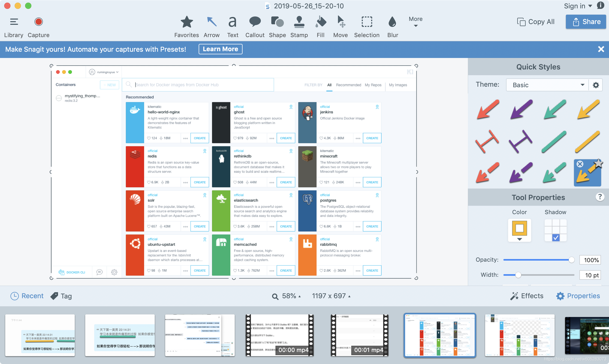Choose the yellow plain line style
The height and width of the screenshot is (364, 609).
click(x=588, y=141)
